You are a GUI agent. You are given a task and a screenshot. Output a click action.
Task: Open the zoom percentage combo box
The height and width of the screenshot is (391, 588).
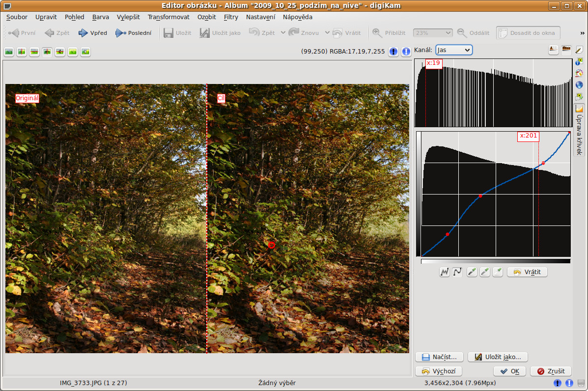pyautogui.click(x=432, y=33)
